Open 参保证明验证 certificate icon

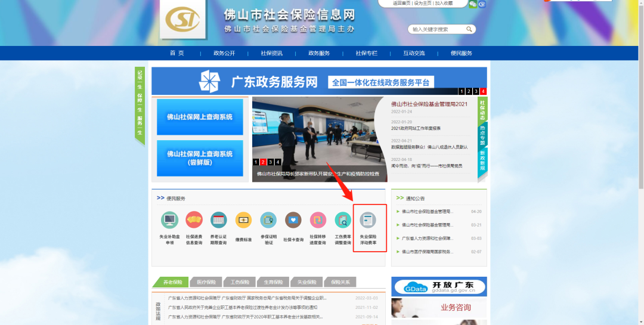coord(268,220)
